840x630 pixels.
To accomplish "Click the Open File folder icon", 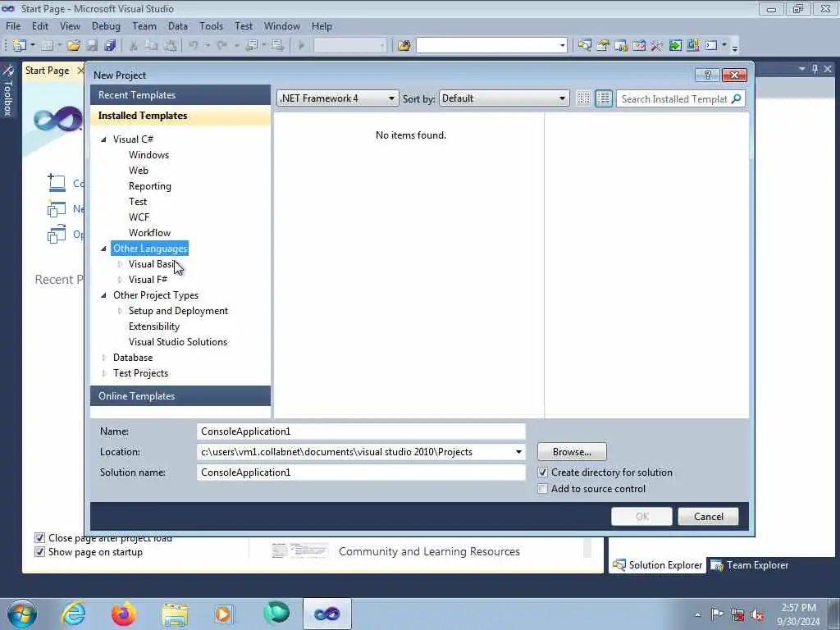I will click(x=74, y=46).
